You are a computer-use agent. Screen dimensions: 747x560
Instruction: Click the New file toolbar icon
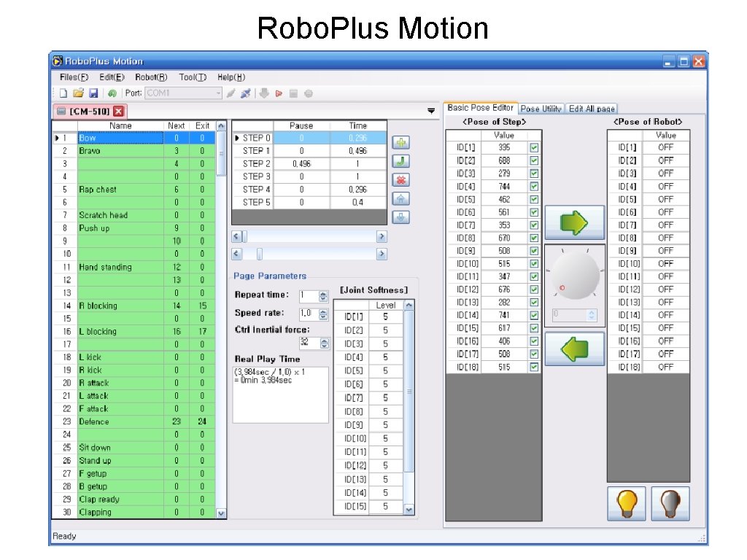[63, 93]
